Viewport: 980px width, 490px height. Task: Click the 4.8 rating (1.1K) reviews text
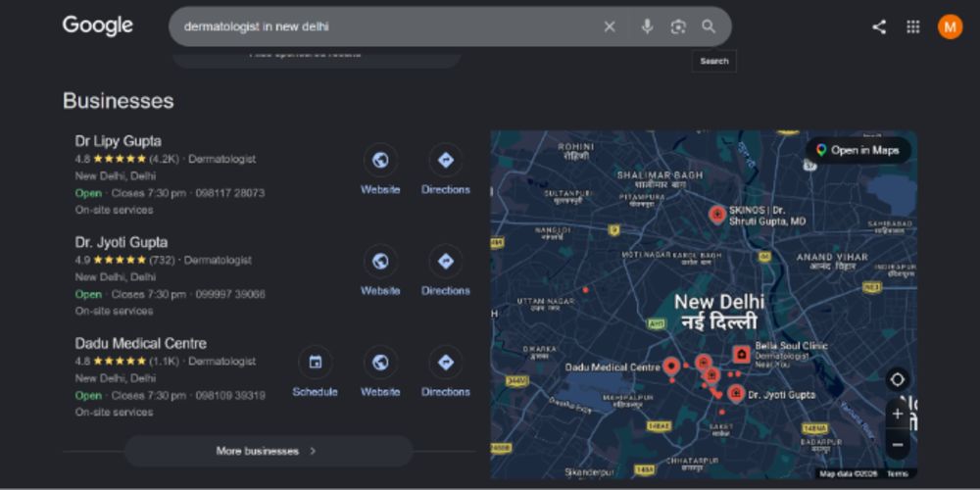[x=128, y=362]
